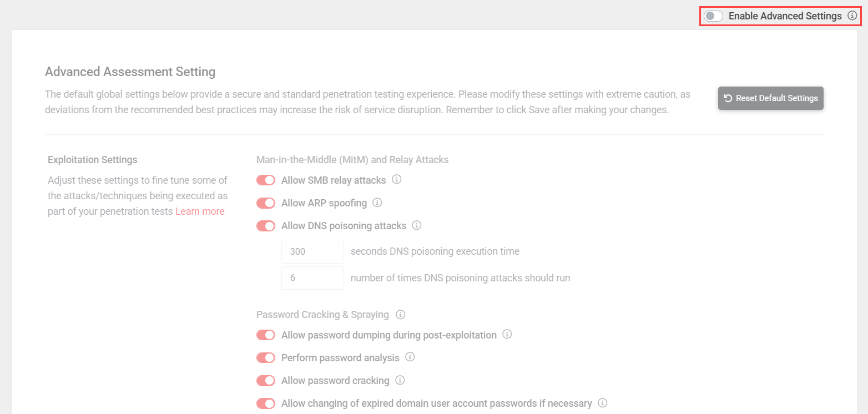Toggle Allow DNS poisoning attacks switch
This screenshot has width=868, height=414.
click(266, 226)
